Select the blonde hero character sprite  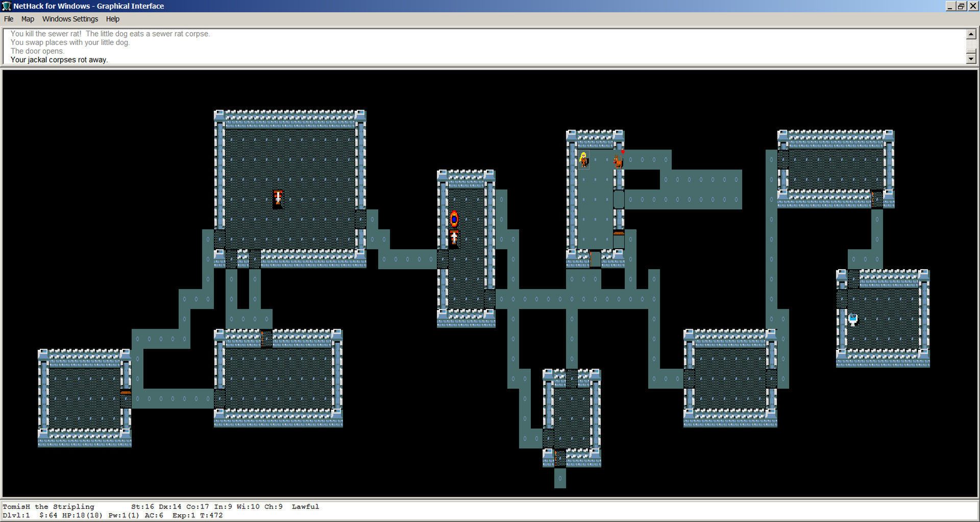(x=583, y=159)
